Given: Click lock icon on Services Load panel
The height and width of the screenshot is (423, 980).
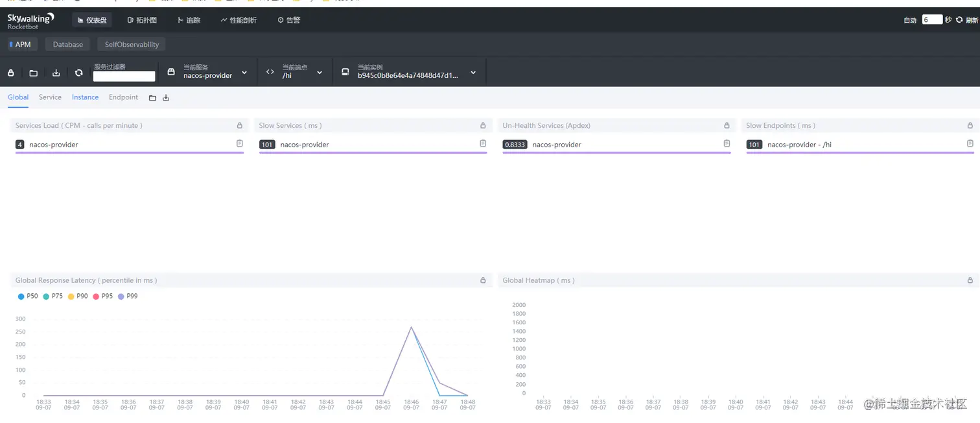Looking at the screenshot, I should pos(239,125).
